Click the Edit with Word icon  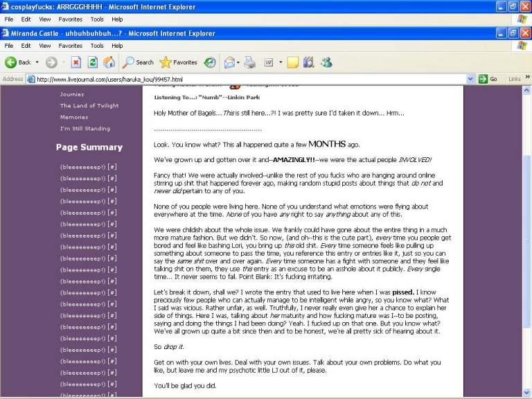(269, 62)
